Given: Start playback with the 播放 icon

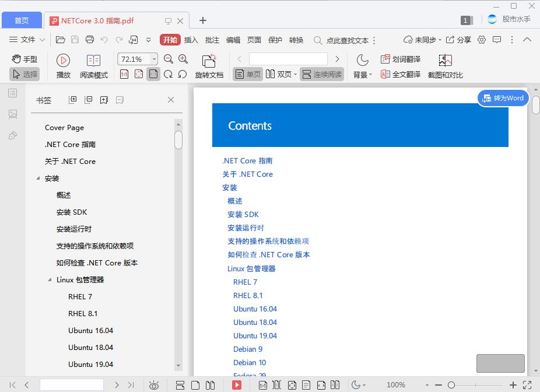Looking at the screenshot, I should (62, 60).
